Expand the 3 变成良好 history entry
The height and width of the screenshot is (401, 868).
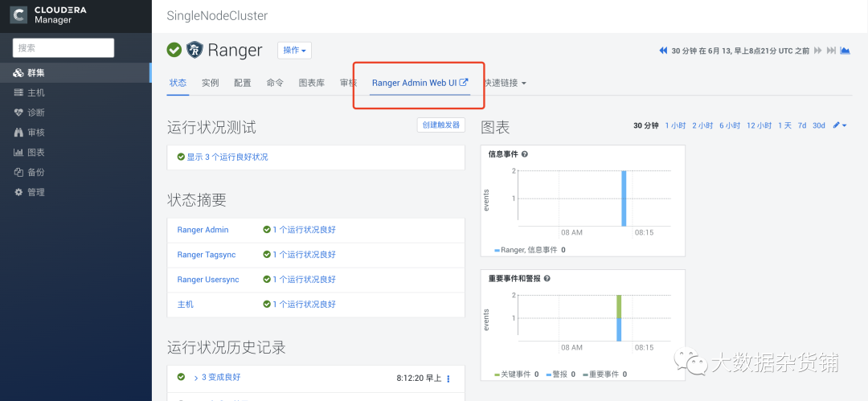217,377
